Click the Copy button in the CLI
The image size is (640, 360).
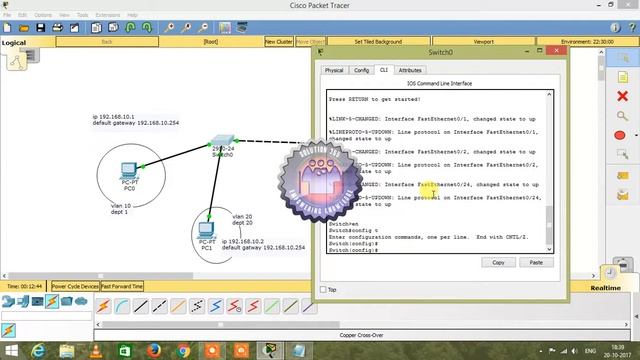pos(498,262)
